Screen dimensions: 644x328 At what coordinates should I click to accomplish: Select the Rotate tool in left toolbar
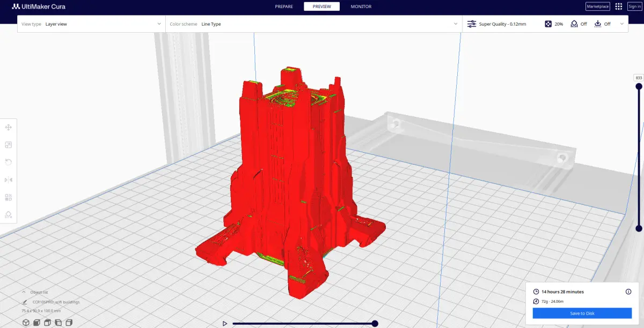click(9, 162)
